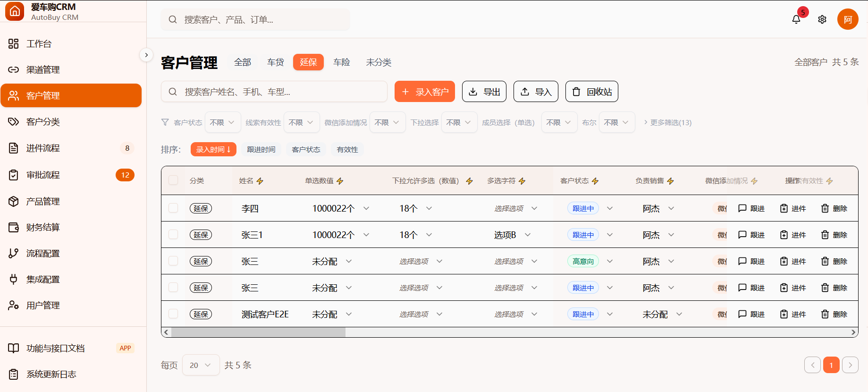Check the checkbox for 高意向 张三 row
Viewport: 868px width, 392px height.
tap(173, 261)
